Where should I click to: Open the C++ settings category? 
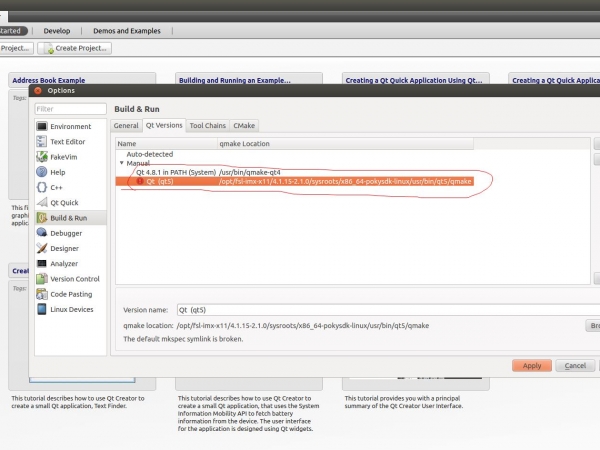[x=57, y=187]
